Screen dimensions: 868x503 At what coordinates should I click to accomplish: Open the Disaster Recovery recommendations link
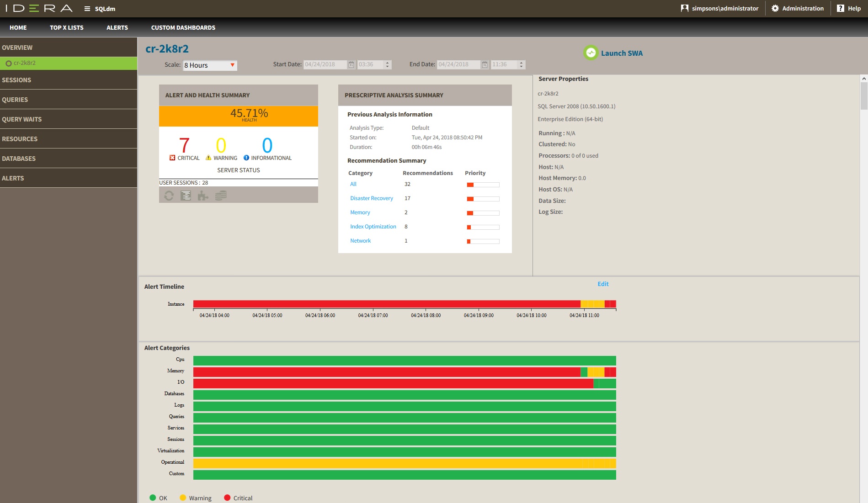tap(371, 198)
